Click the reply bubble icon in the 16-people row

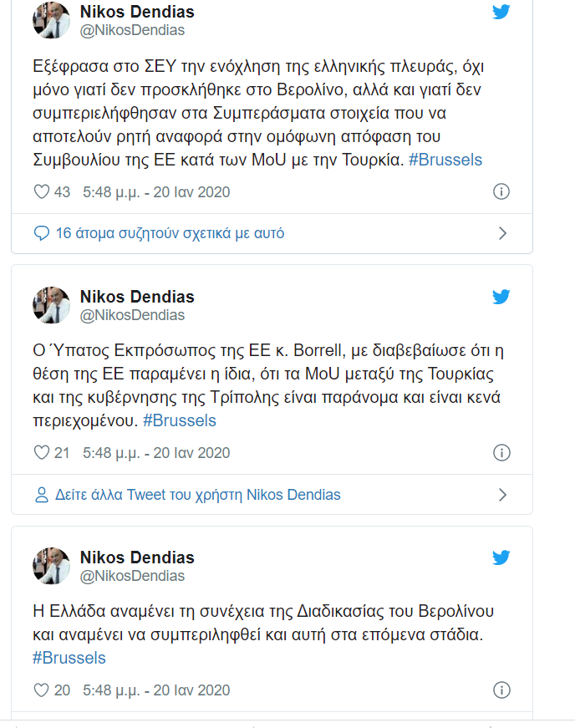pos(42,233)
